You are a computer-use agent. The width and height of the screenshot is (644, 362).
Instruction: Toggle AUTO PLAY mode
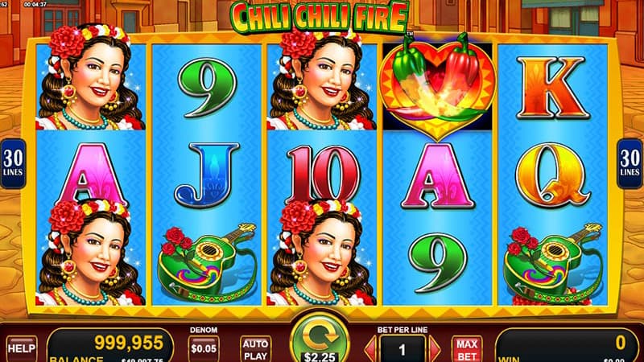click(x=255, y=349)
